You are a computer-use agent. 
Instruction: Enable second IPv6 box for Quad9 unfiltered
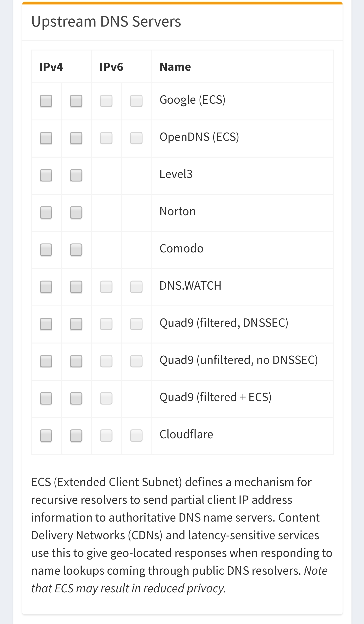click(x=136, y=361)
